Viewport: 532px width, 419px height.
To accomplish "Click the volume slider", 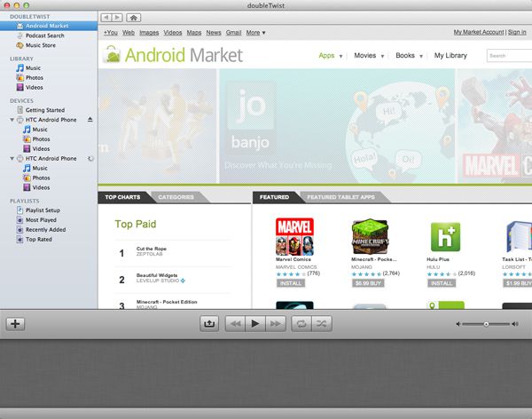I will pyautogui.click(x=486, y=325).
